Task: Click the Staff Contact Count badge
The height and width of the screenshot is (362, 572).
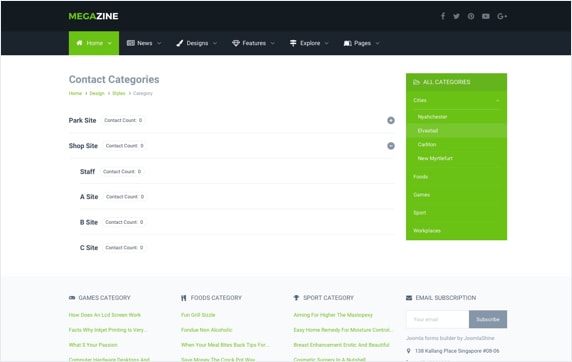Action: pos(122,172)
